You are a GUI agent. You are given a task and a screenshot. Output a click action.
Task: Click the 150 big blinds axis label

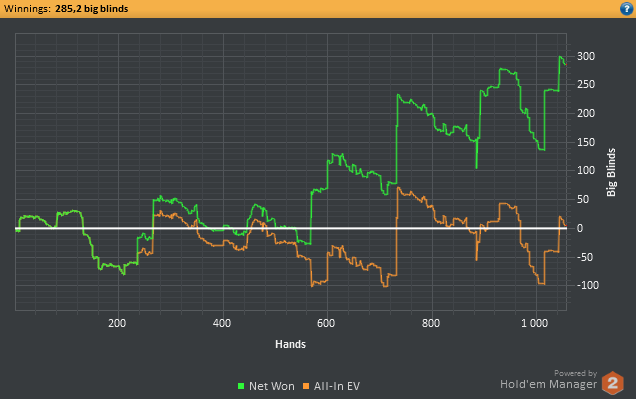[x=586, y=142]
